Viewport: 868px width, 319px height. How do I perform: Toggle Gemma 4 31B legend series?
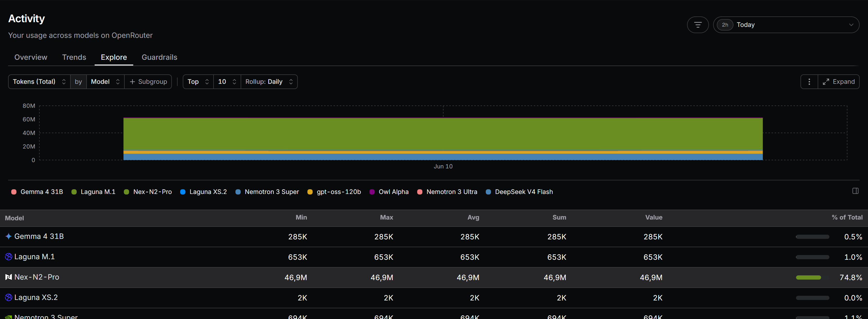coord(37,192)
